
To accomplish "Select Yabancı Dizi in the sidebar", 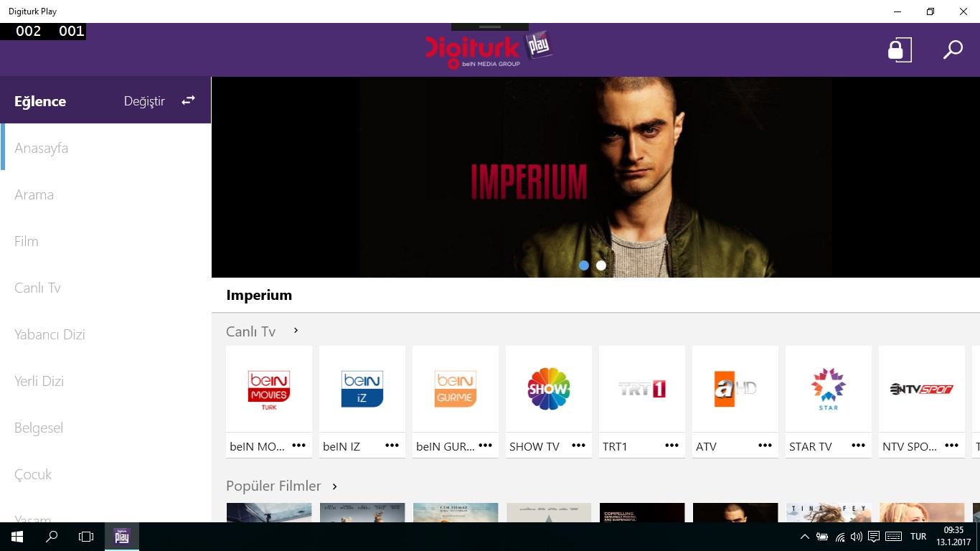I will (105, 334).
